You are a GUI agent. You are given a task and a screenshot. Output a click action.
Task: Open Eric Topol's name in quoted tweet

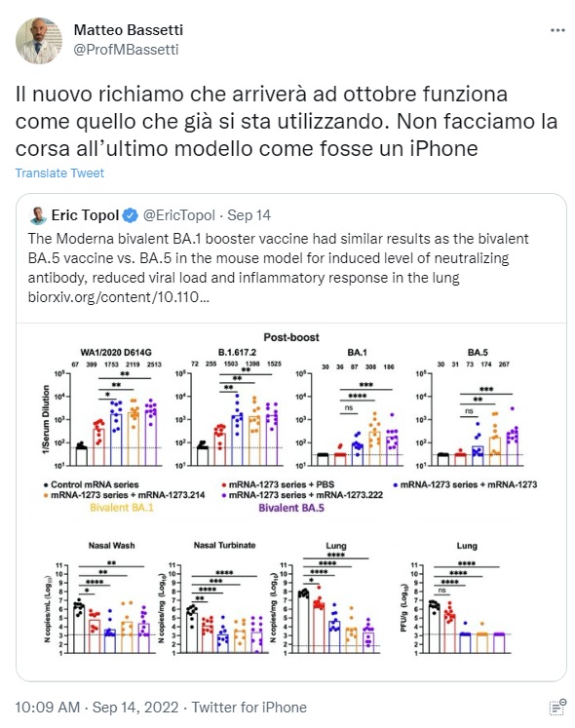(85, 215)
